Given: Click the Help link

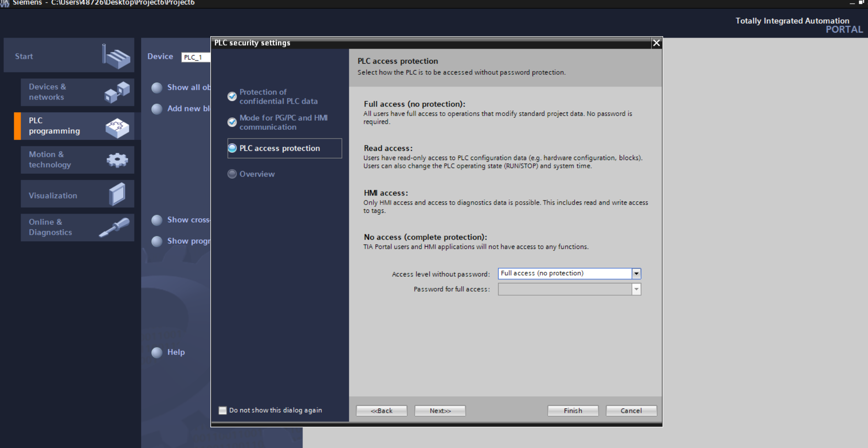Looking at the screenshot, I should (x=176, y=352).
